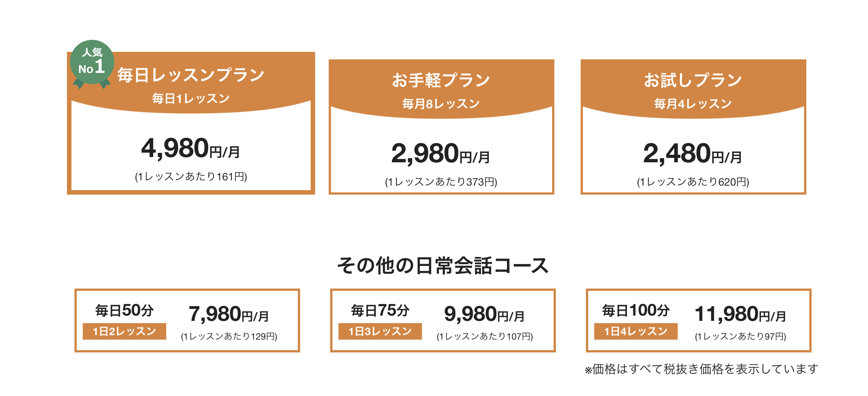868x396 pixels.
Task: Click the 2,480円/月 price
Action: (x=693, y=154)
